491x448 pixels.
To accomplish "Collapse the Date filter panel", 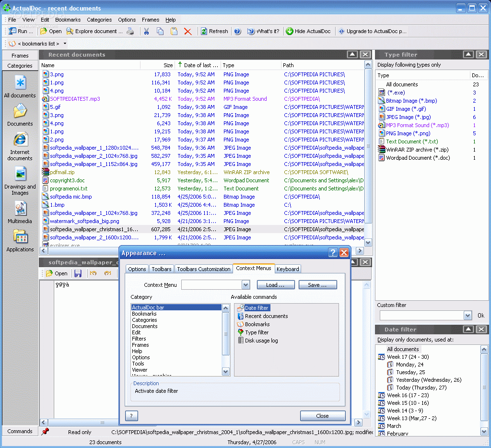I will [468, 329].
